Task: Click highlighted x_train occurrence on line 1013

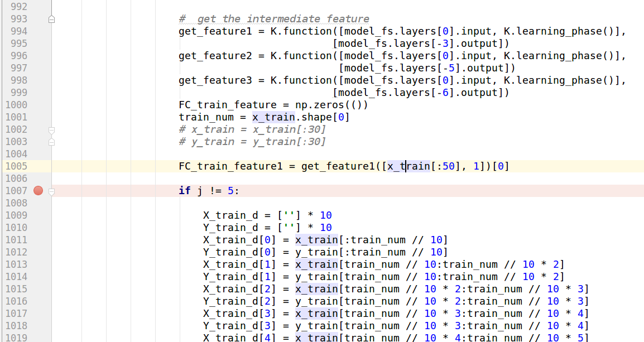Action: pos(315,264)
